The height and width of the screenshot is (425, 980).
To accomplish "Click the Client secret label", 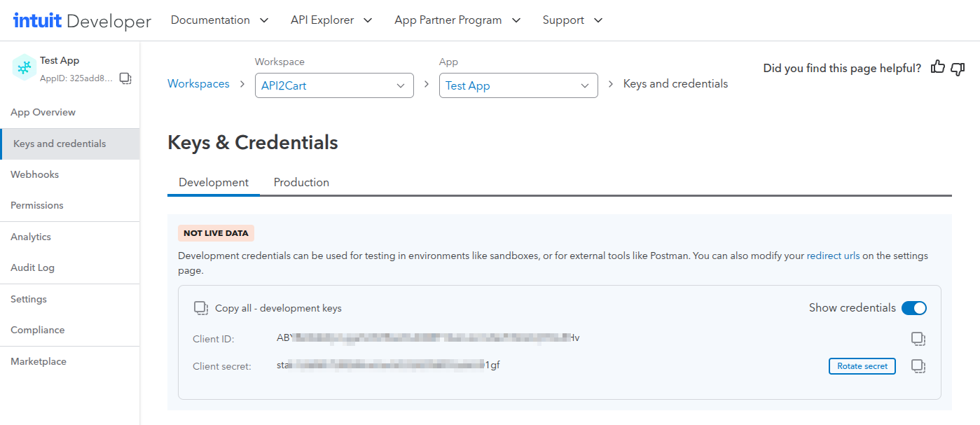I will 222,366.
